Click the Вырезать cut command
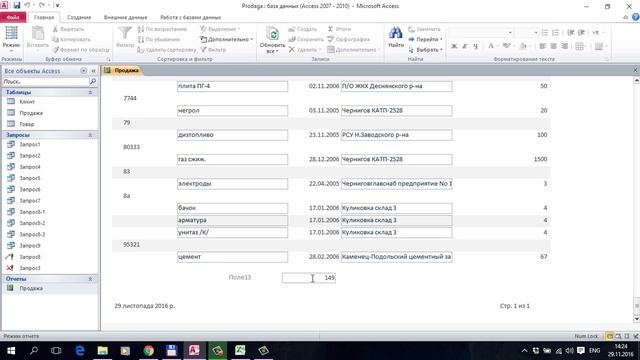 (x=68, y=29)
